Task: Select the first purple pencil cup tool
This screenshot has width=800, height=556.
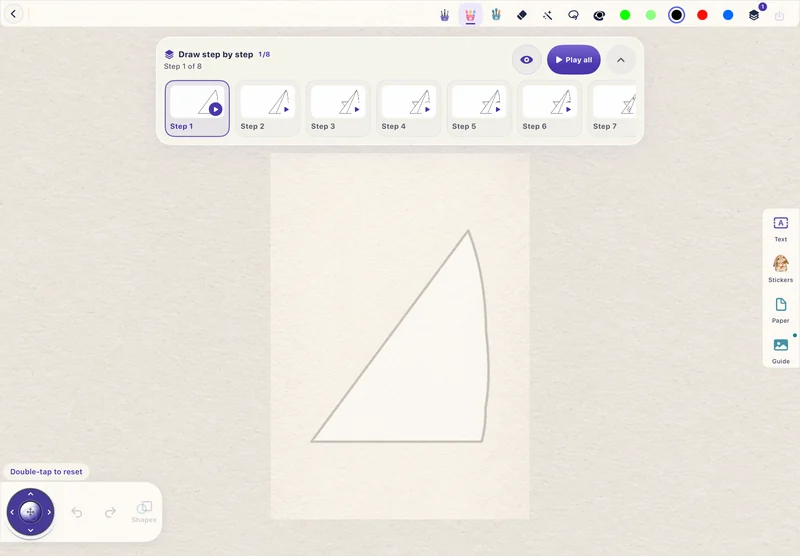Action: pos(444,15)
